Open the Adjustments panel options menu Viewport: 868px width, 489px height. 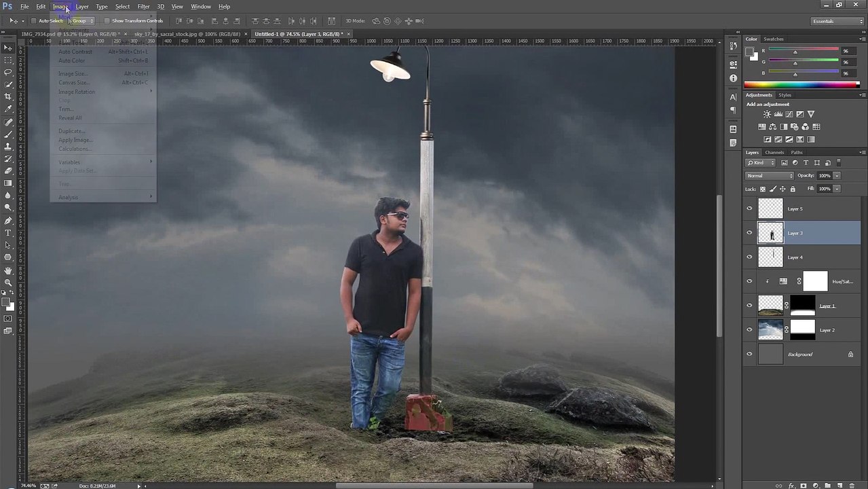point(863,95)
